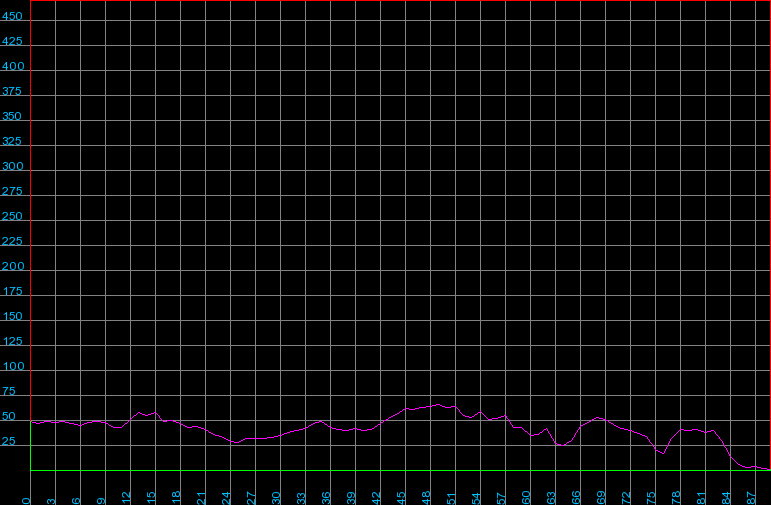Click the 27 horizontal axis label

(251, 498)
